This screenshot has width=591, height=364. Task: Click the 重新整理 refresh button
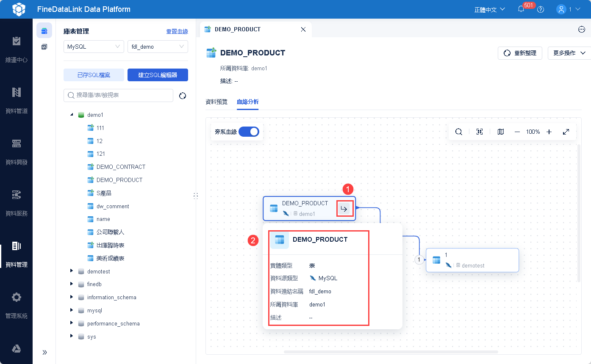coord(520,53)
